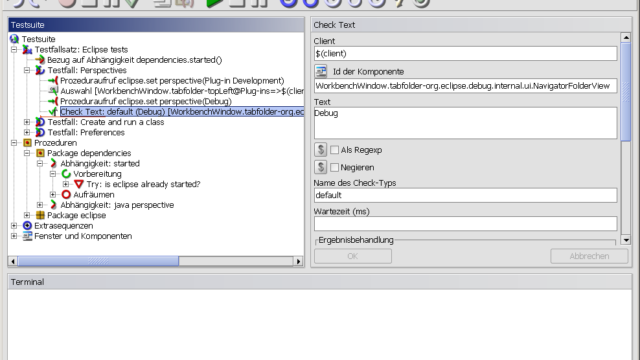
Task: Click the 'Abhängigkeit: java perspective' icon
Action: tap(53, 205)
